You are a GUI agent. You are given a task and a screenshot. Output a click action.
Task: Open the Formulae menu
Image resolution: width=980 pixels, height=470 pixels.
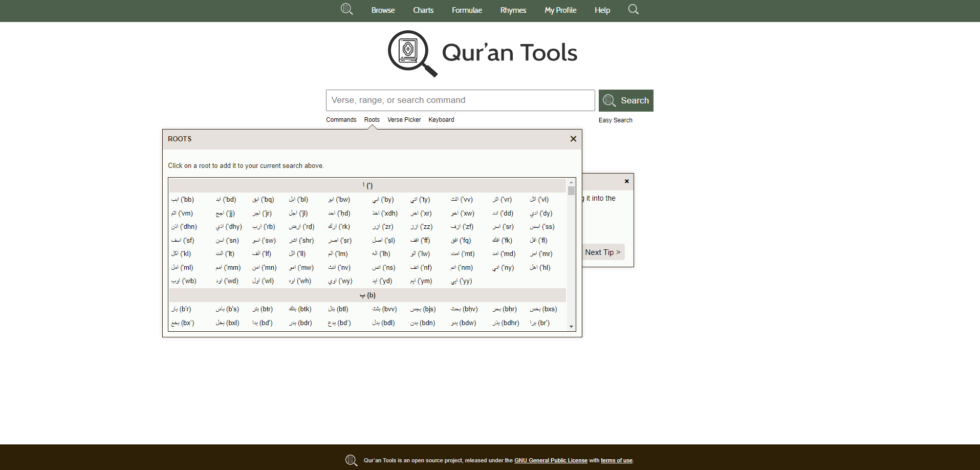pyautogui.click(x=467, y=10)
